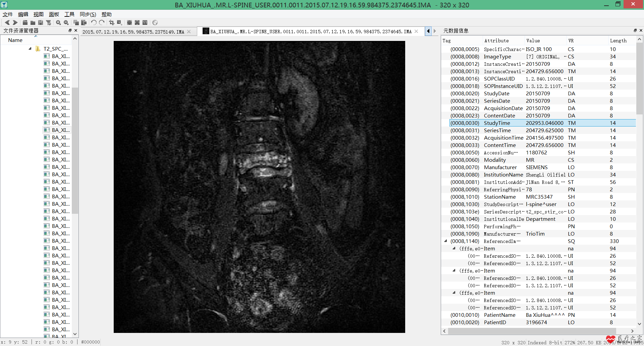Float the 文件资源管理器 panel
Image resolution: width=644 pixels, height=346 pixels.
coord(70,31)
